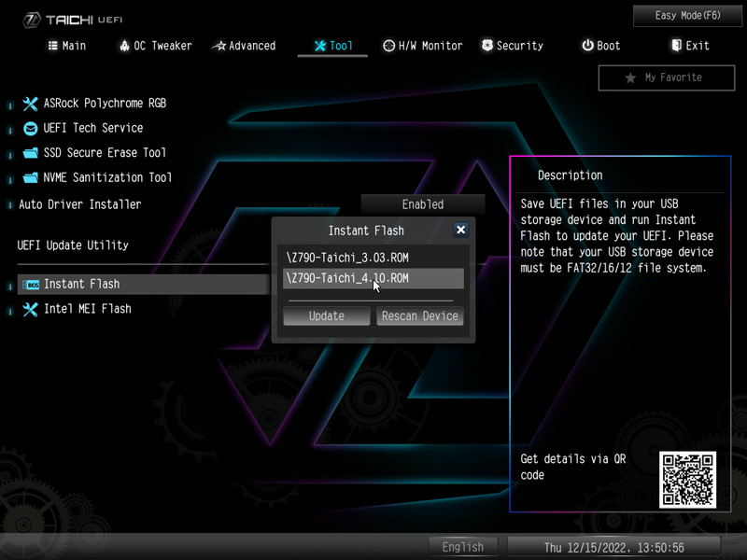Click the Boot power icon
Viewport: 747px width, 560px height.
click(587, 46)
